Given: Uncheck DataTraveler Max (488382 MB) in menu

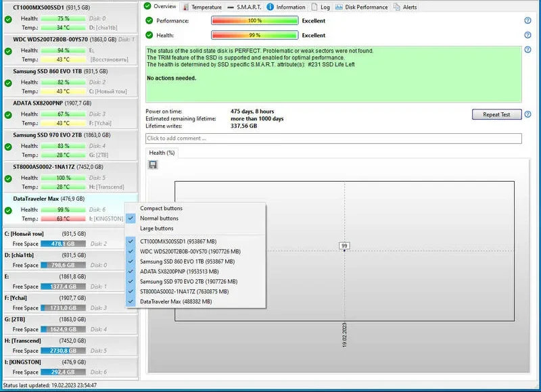Looking at the screenshot, I should click(x=175, y=301).
